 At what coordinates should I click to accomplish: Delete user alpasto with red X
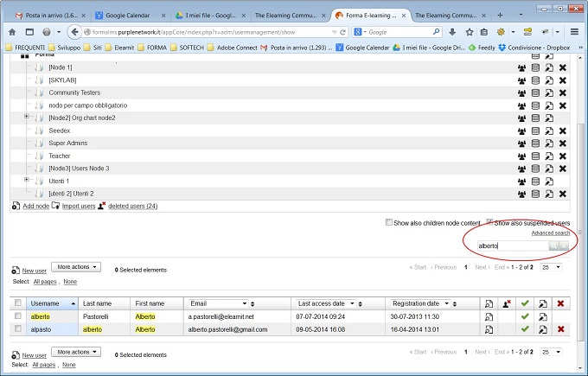point(562,329)
